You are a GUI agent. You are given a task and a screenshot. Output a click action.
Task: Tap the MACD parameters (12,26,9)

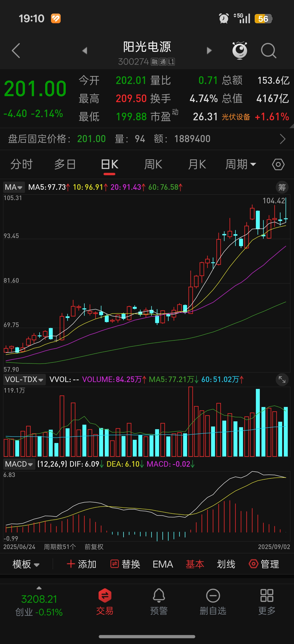(52, 464)
